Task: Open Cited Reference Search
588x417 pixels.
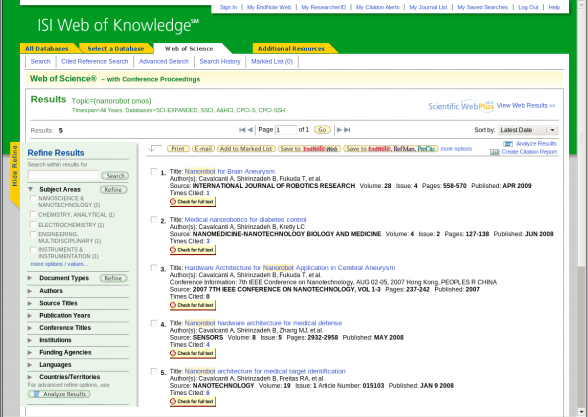Action: 94,62
